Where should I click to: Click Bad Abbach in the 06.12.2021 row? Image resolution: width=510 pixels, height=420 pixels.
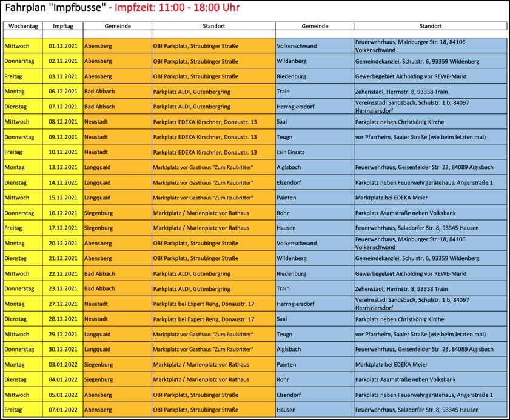tap(100, 92)
